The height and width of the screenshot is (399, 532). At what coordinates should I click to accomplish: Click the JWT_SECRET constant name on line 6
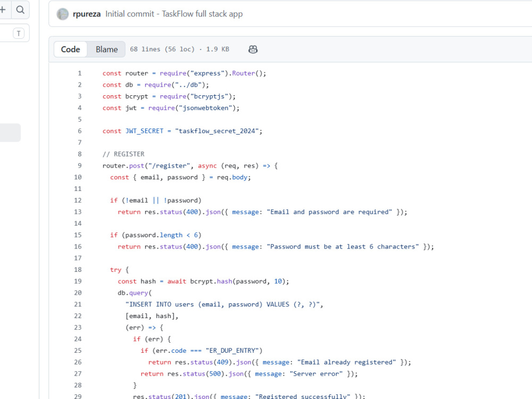pos(145,131)
